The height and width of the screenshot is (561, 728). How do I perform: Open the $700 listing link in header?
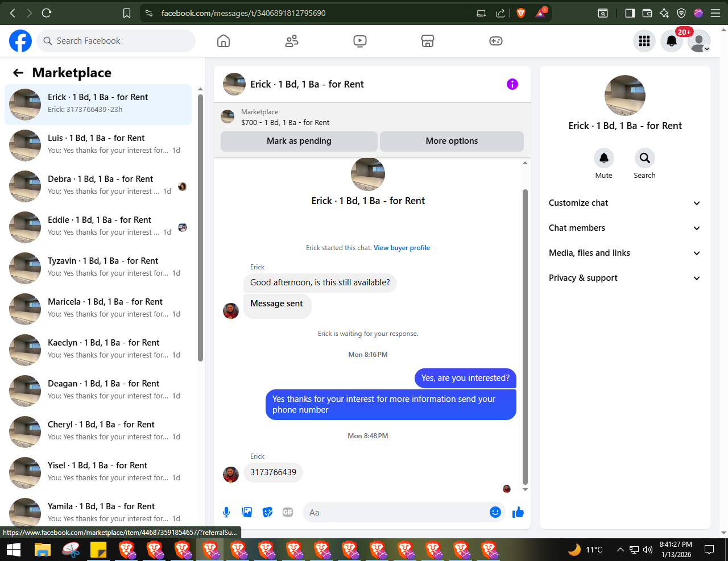tap(285, 122)
